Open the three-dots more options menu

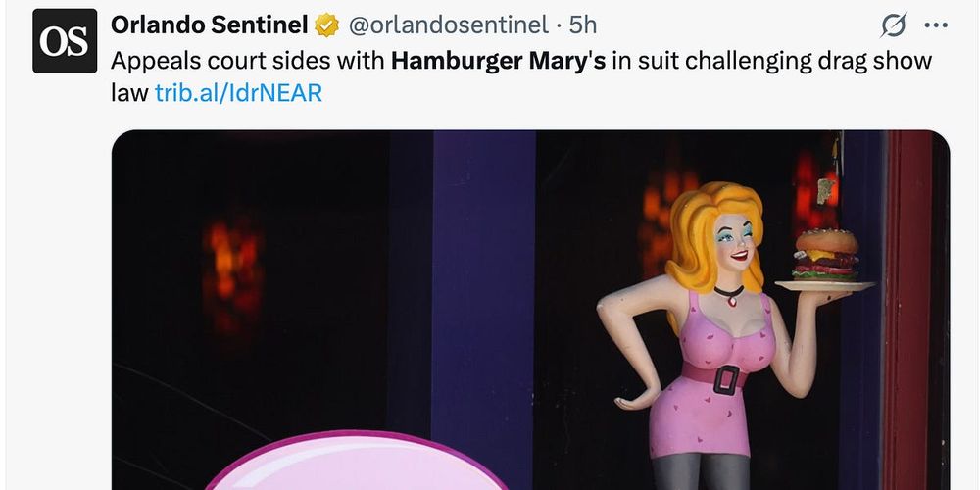936,25
